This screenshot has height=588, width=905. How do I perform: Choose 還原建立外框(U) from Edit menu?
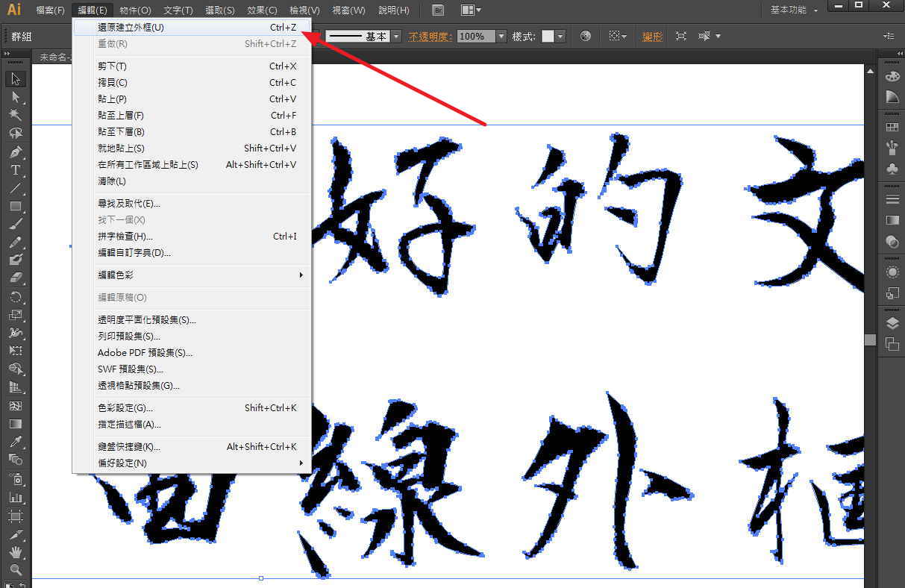point(192,28)
